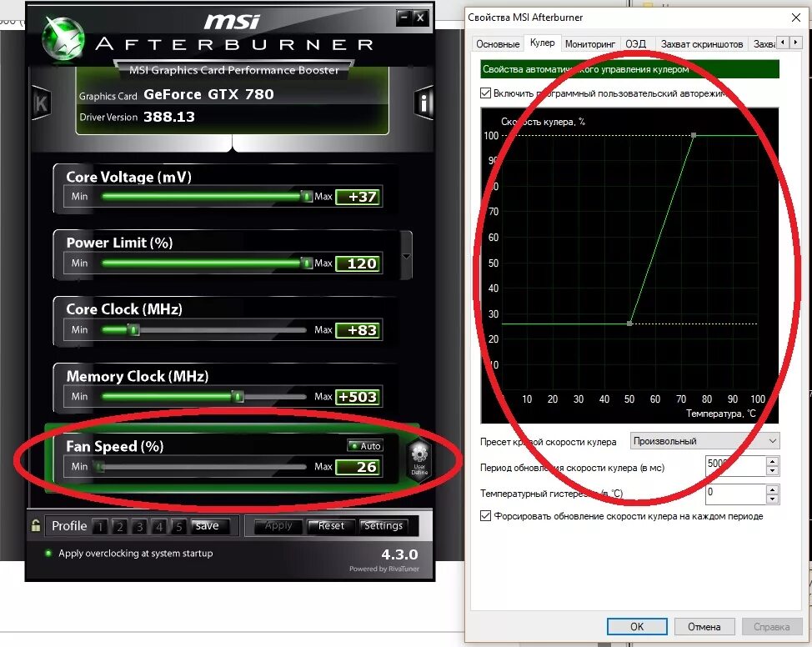Switch to the Мониторинг tab

[x=590, y=44]
